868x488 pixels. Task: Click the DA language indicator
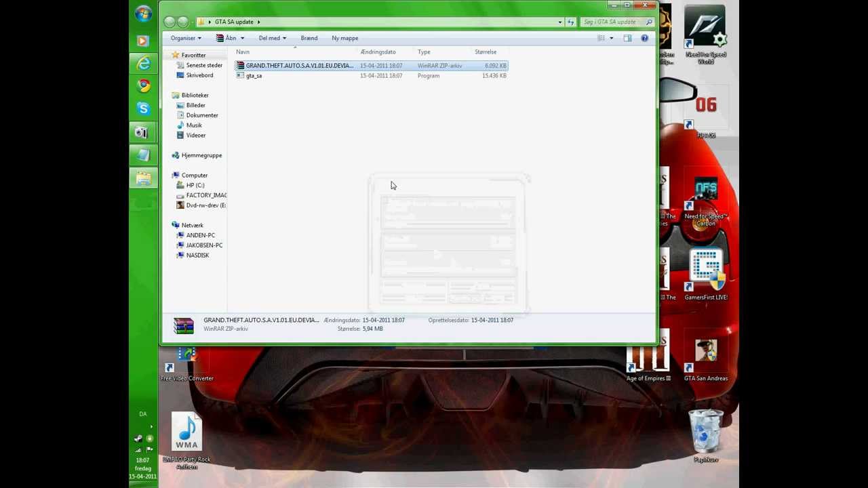pyautogui.click(x=143, y=413)
